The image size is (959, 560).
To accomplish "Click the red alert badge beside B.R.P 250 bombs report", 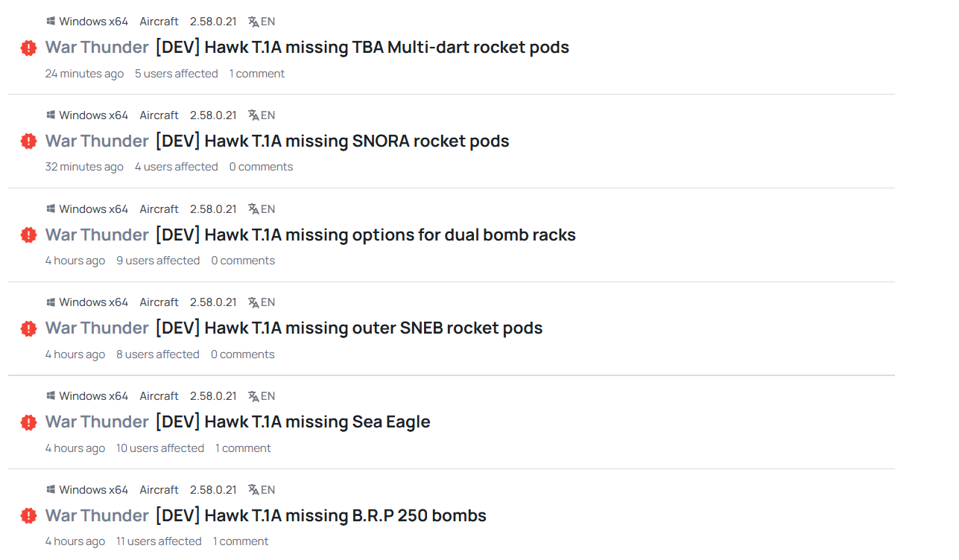I will coord(28,516).
